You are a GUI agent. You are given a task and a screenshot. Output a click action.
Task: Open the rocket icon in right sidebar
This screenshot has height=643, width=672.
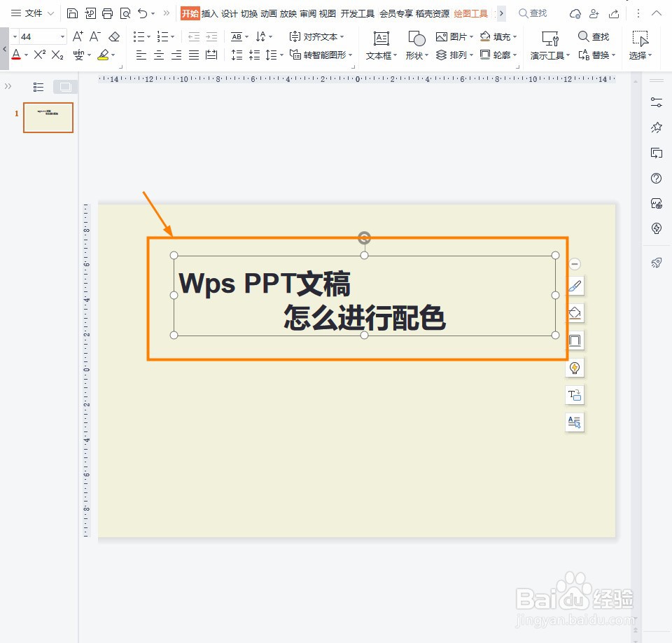tap(656, 263)
